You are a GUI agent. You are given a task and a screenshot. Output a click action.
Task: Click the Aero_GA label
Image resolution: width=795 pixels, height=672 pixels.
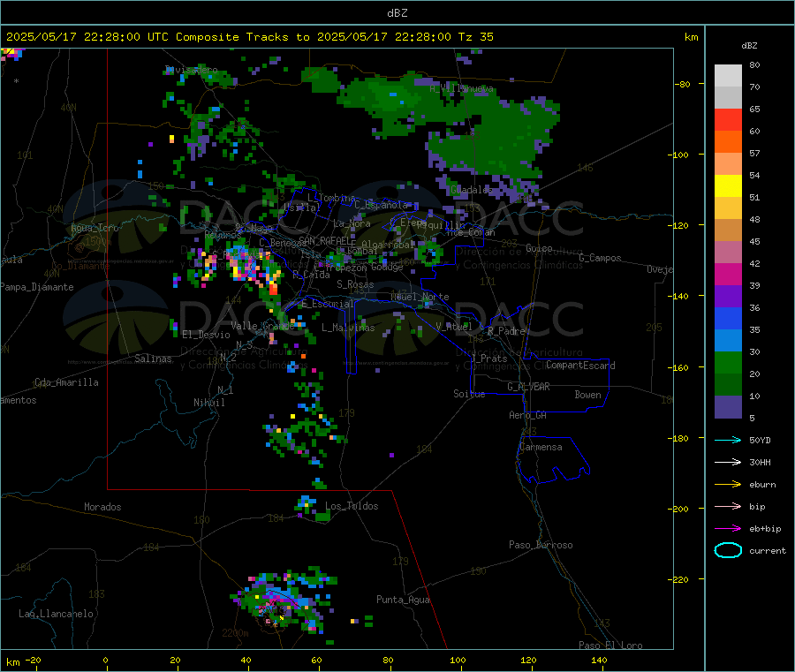click(x=527, y=415)
